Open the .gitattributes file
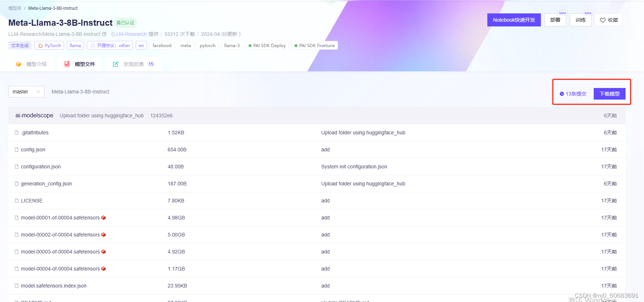The height and width of the screenshot is (302, 644). tap(35, 133)
